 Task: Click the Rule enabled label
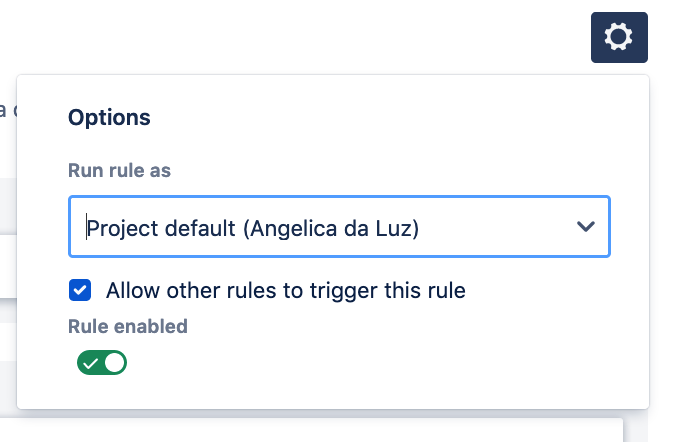tap(127, 326)
